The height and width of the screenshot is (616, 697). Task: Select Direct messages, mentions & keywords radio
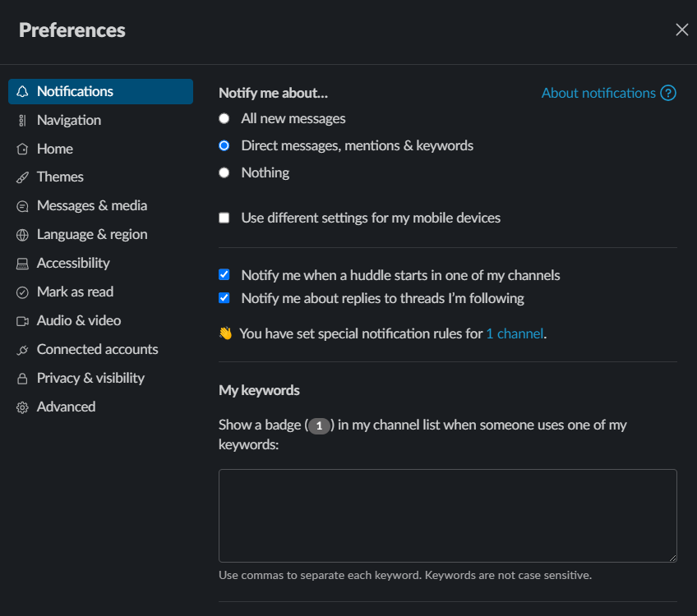click(x=224, y=145)
